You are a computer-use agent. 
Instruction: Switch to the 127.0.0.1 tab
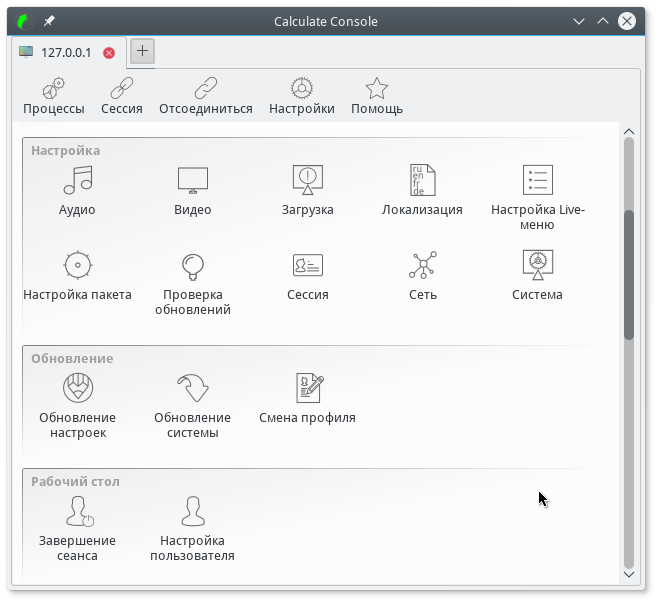click(x=65, y=52)
